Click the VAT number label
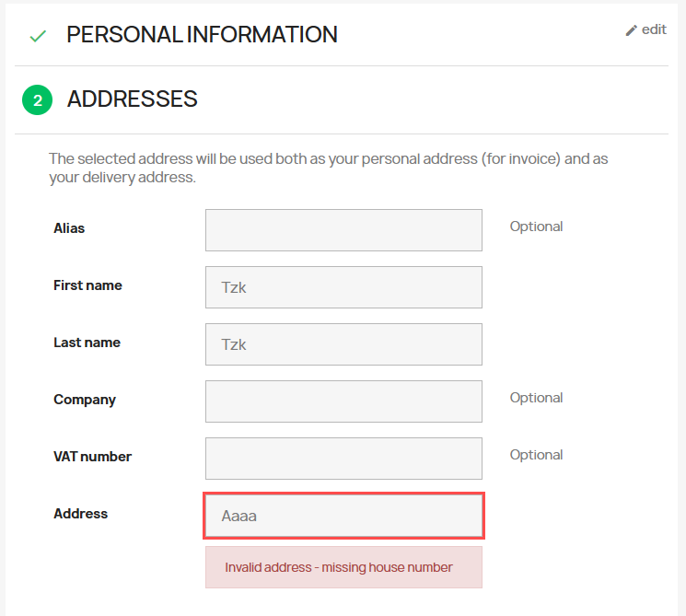Viewport: 686px width, 616px height. tap(92, 457)
